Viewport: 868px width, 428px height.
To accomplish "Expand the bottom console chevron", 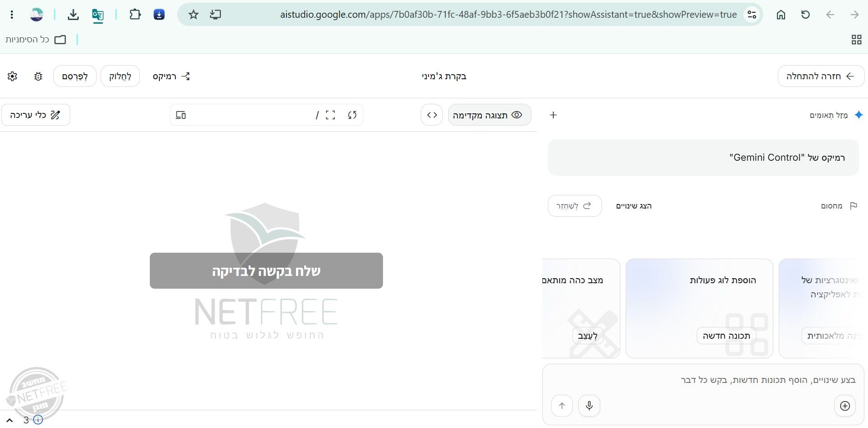I will (10, 420).
